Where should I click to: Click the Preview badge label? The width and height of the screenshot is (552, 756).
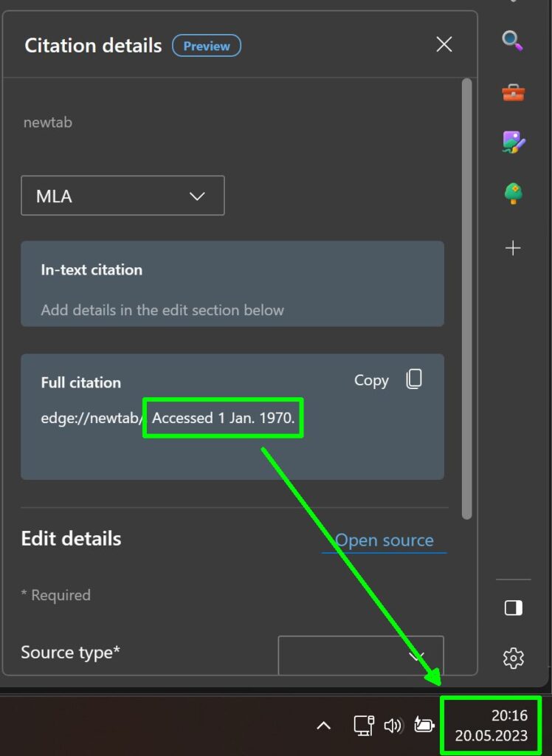(207, 46)
